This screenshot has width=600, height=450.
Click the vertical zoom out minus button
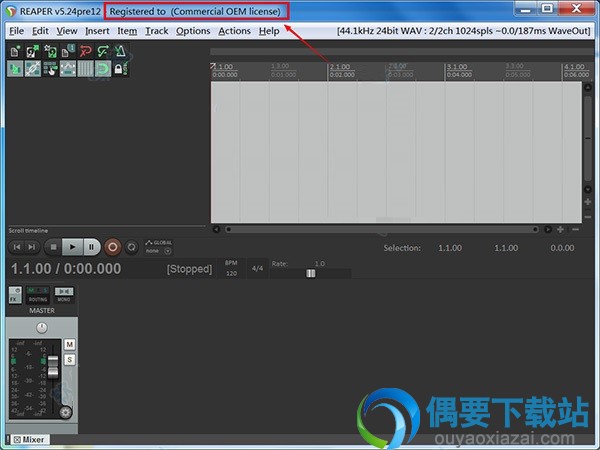(x=588, y=217)
